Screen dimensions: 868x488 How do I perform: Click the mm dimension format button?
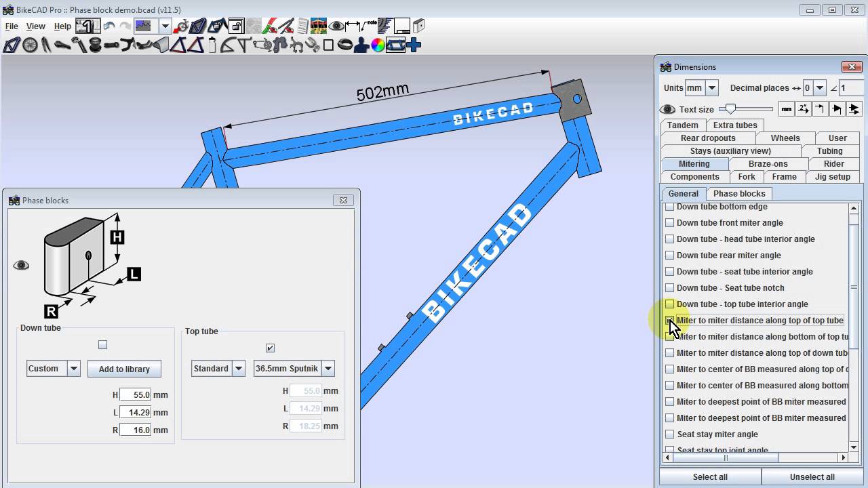pyautogui.click(x=786, y=108)
